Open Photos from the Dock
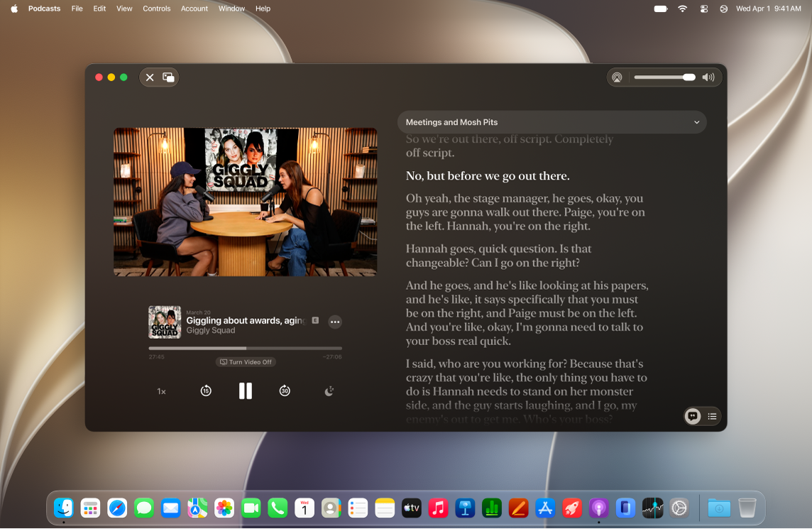This screenshot has width=812, height=529. pos(224,508)
